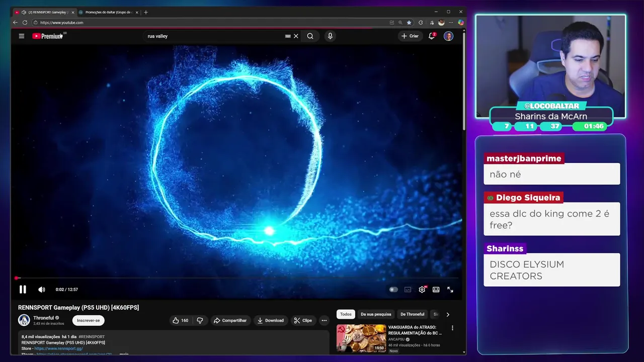The image size is (644, 362).
Task: Click the video progress bar
Action: (237, 278)
